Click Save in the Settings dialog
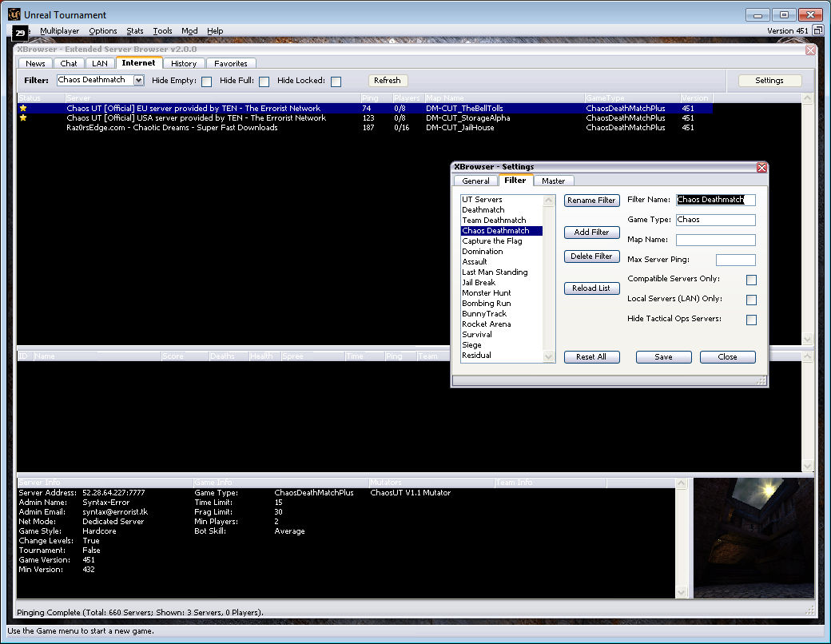This screenshot has height=644, width=831. pyautogui.click(x=663, y=357)
